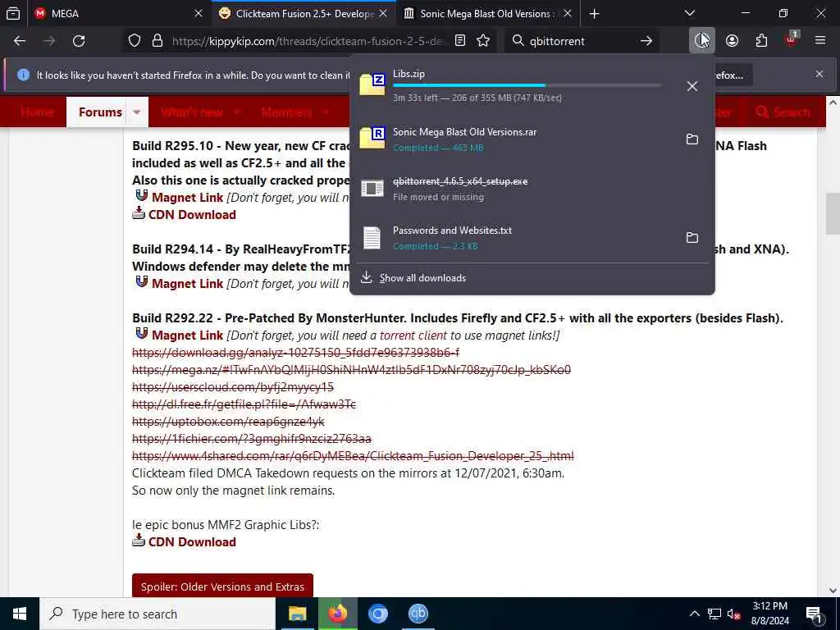This screenshot has height=630, width=840.
Task: Show Passwords and Websites.txt in folder
Action: (692, 237)
